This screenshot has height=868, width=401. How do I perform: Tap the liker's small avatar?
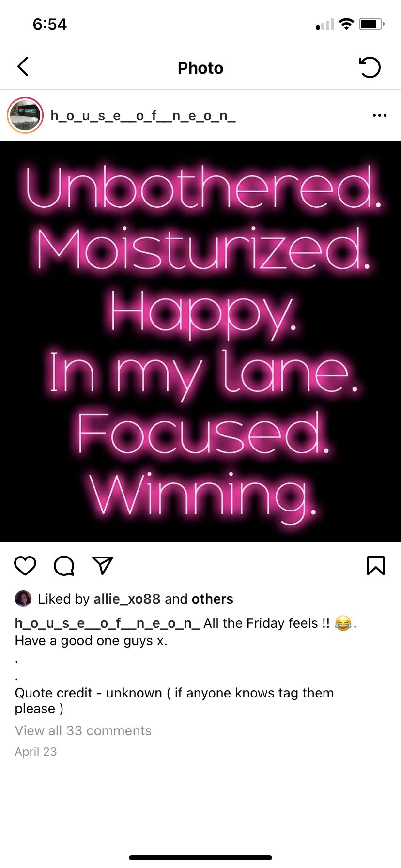[23, 599]
